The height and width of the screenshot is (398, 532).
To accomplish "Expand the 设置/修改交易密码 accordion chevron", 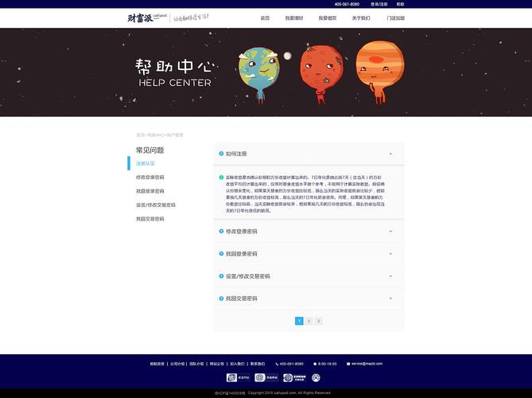I will [390, 276].
